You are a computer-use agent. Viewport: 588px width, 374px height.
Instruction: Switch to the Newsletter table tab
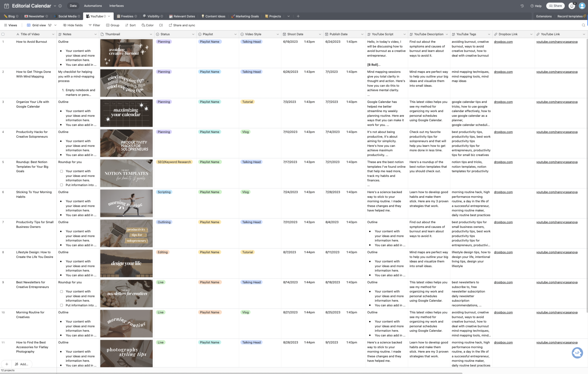coord(36,16)
